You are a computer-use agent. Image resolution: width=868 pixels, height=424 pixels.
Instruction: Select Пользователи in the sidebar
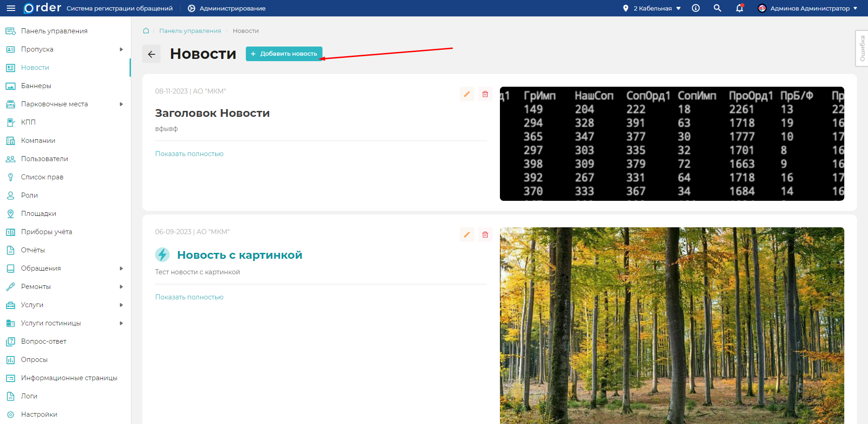(x=44, y=159)
